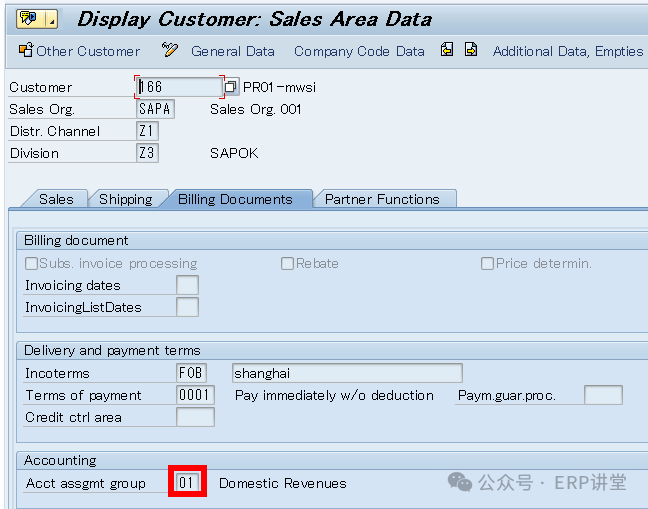Click the Other Customer icon
The image size is (648, 509).
click(x=26, y=51)
